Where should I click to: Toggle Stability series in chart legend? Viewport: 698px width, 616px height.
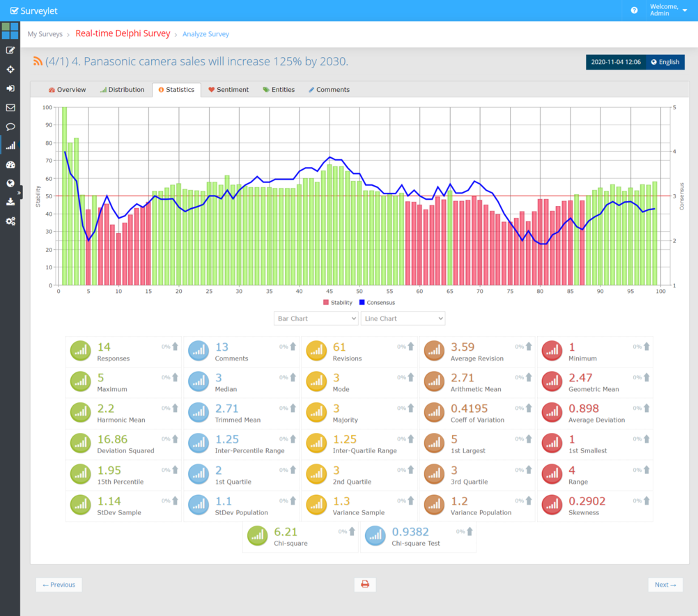pos(337,303)
